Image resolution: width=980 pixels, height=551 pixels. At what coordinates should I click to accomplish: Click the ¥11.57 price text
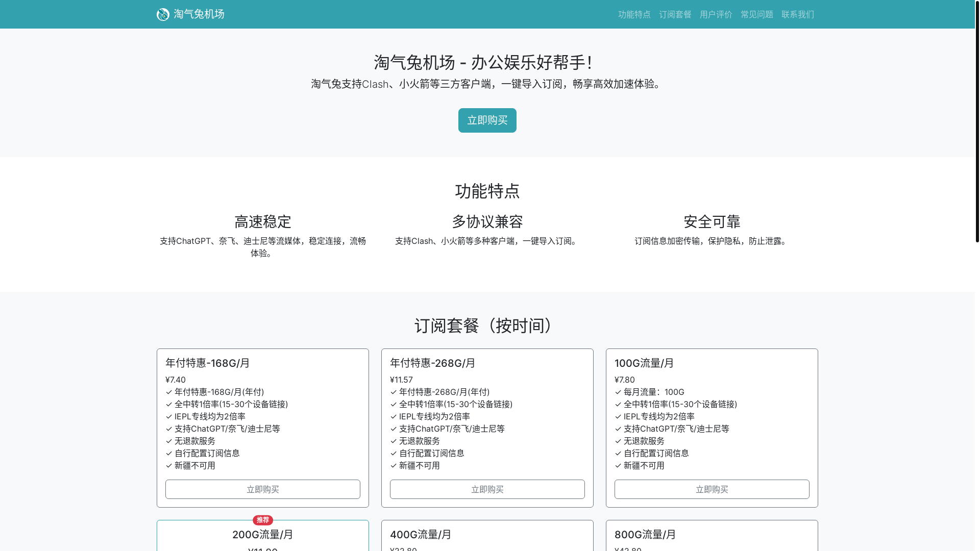pos(401,380)
